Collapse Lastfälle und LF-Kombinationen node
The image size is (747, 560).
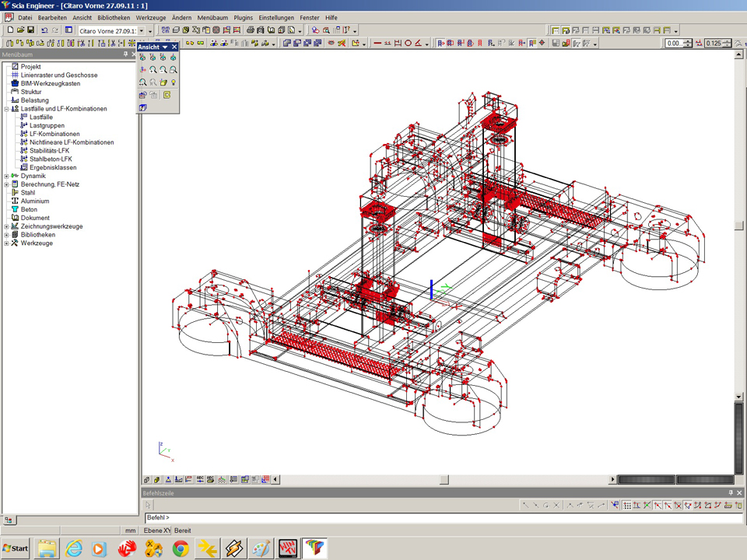[x=6, y=109]
